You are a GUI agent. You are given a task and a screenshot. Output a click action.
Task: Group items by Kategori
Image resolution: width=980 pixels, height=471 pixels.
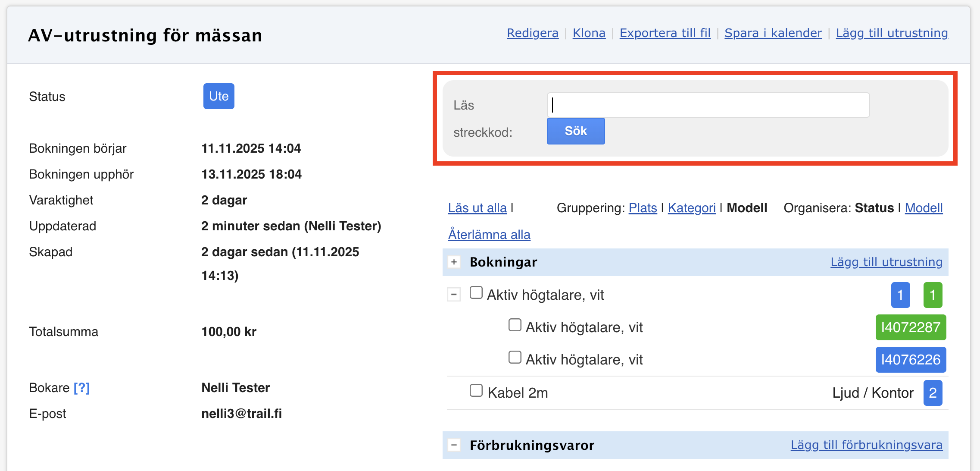(x=691, y=208)
